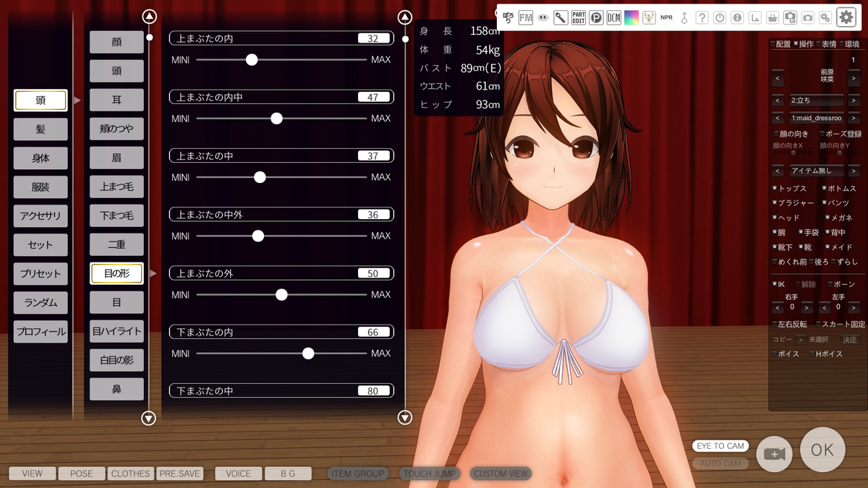The image size is (868, 488).
Task: Click the EYE TO CAM button
Action: (720, 446)
